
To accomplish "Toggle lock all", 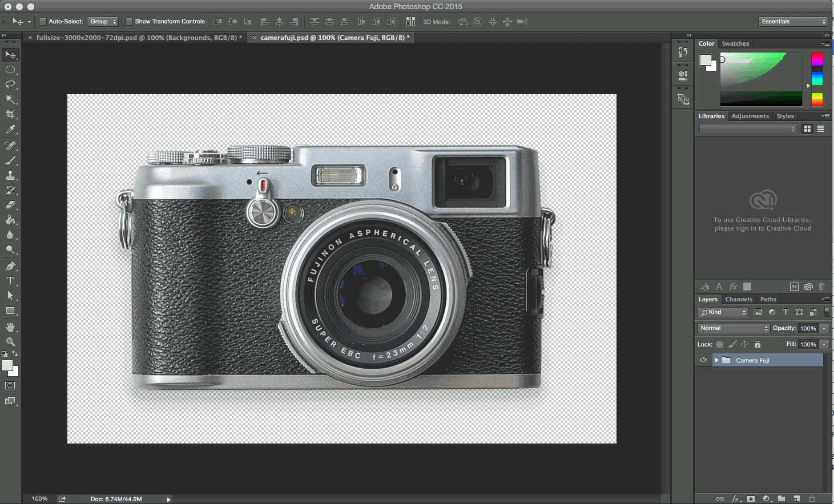I will point(758,344).
